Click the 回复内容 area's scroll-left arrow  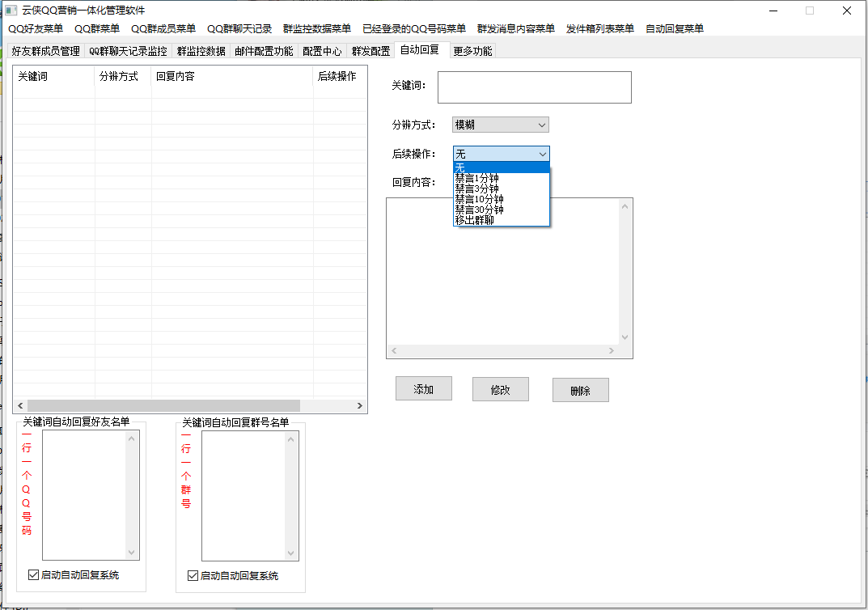click(394, 350)
